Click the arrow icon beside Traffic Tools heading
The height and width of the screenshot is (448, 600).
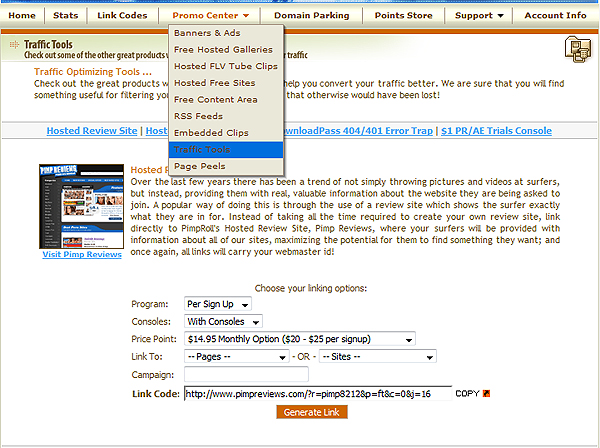[x=13, y=45]
